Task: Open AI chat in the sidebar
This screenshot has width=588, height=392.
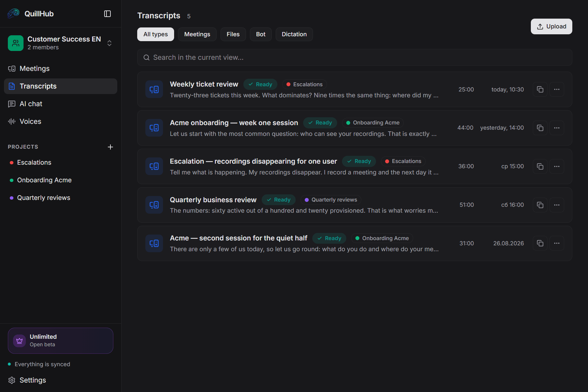Action: pos(60,104)
